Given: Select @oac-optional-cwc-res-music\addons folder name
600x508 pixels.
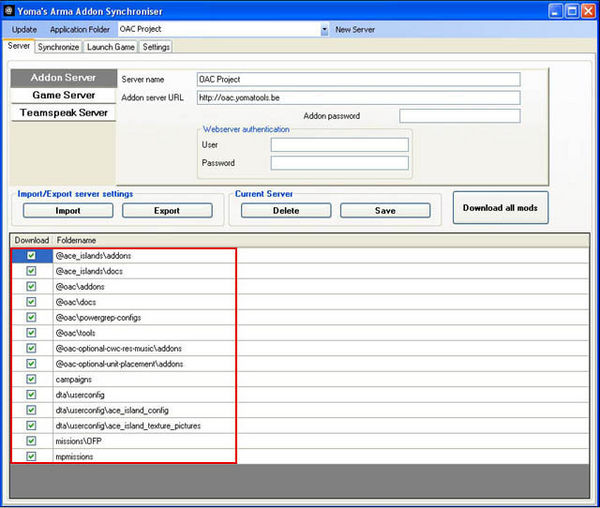Looking at the screenshot, I should coord(119,348).
